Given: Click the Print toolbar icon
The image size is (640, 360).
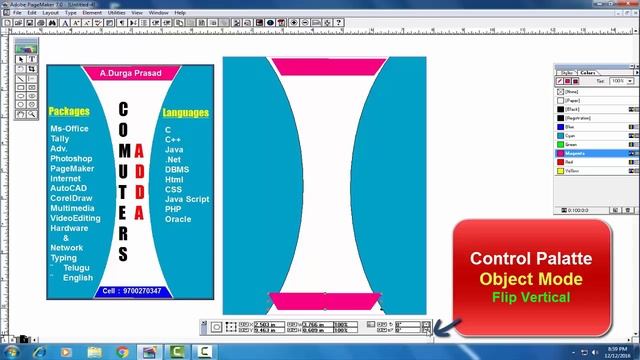Looking at the screenshot, I should [x=41, y=23].
